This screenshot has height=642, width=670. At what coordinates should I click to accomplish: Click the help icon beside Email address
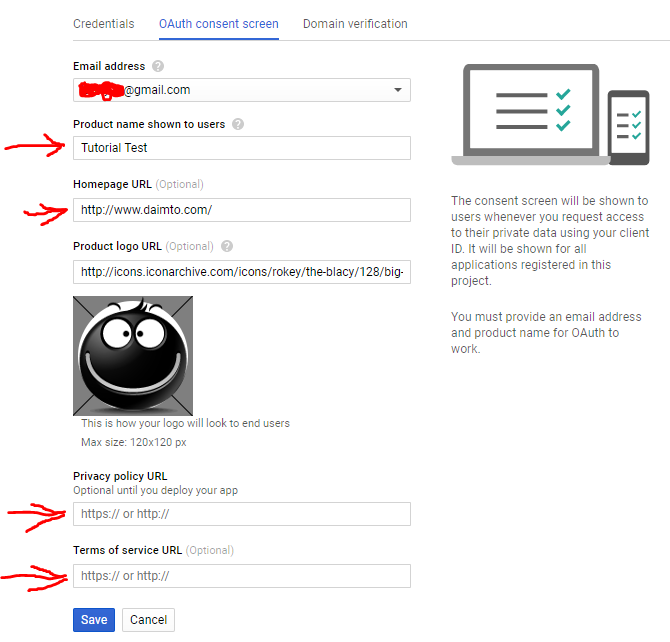(x=158, y=66)
